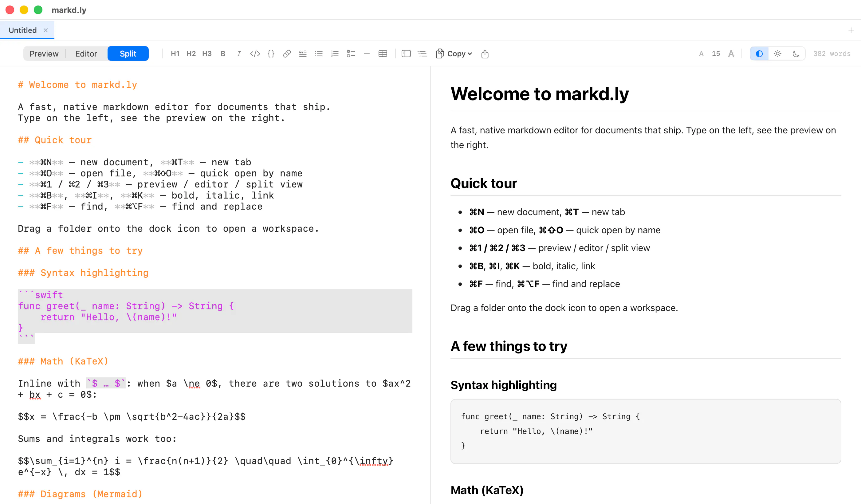Click the quadratic formula line '$$x = \frac'
Viewport: 861px width, 504px height.
coord(132,417)
